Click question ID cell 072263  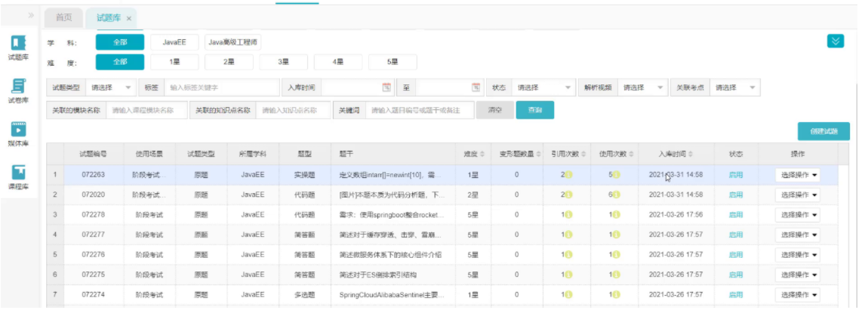tap(94, 175)
